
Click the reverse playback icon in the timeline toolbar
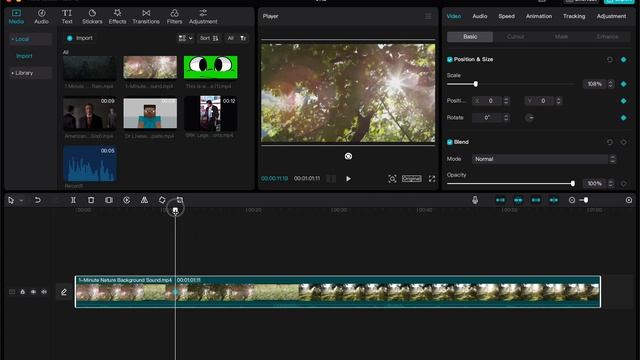127,200
